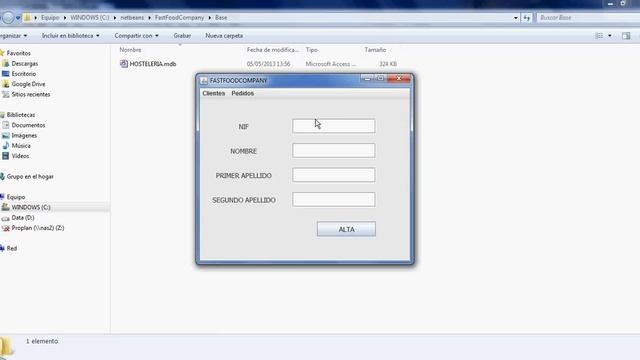Open Sitios recientes in navigation pane
640x360 pixels.
coord(31,94)
